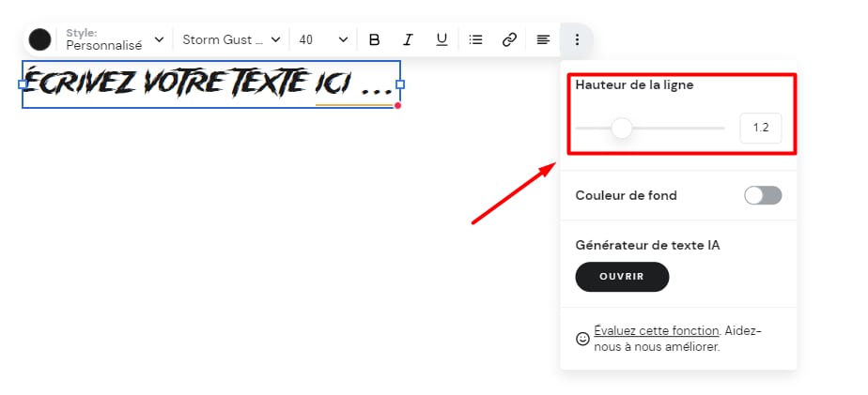Screen dimensions: 868x395
Task: Toggle bold formatting
Action: click(374, 39)
